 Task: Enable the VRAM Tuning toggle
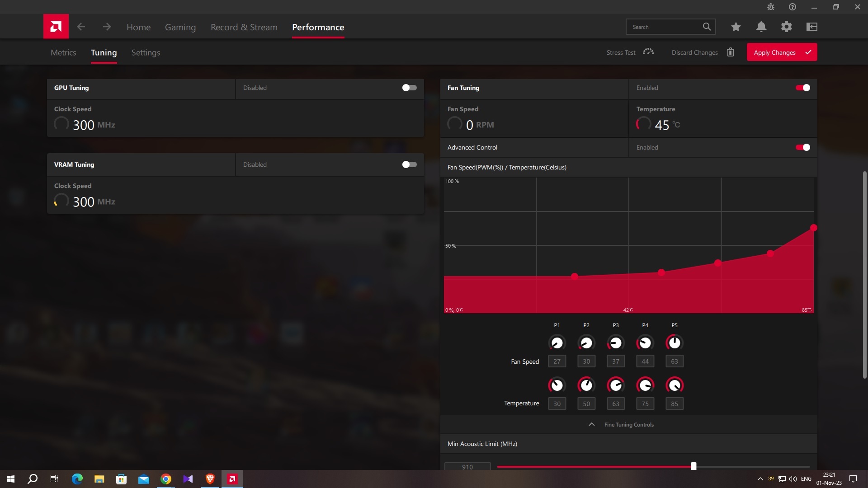(410, 164)
